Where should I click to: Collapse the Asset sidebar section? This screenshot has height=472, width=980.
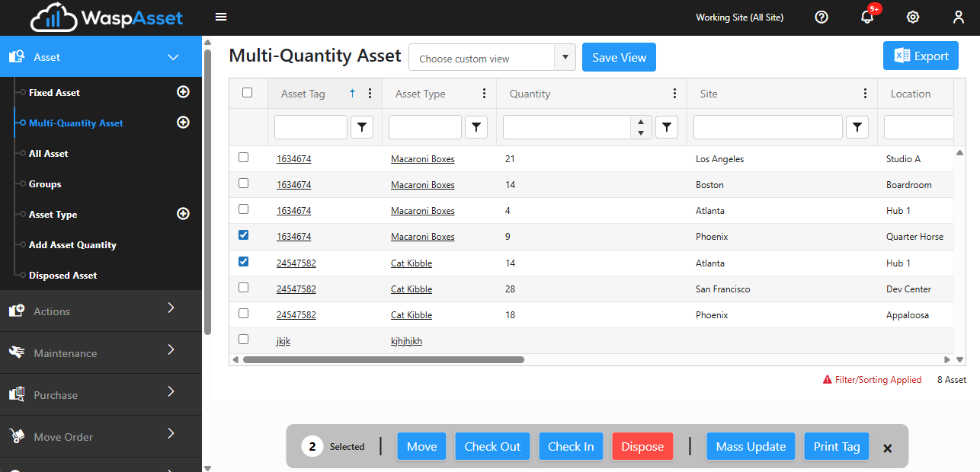point(173,57)
